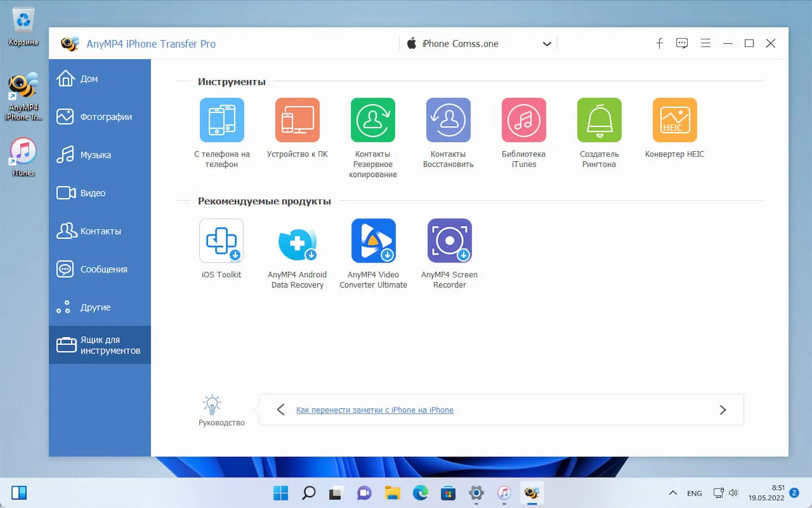Open the 'С телефона на телефон' transfer tool
The height and width of the screenshot is (508, 812).
222,120
